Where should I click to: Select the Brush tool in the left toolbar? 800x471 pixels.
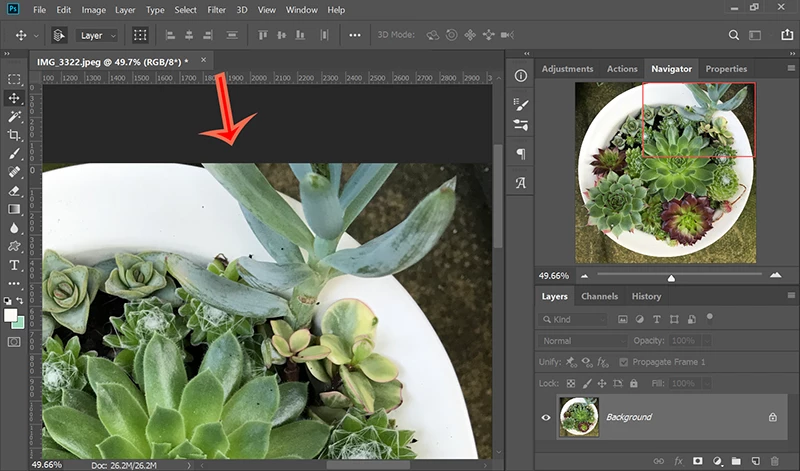click(14, 154)
